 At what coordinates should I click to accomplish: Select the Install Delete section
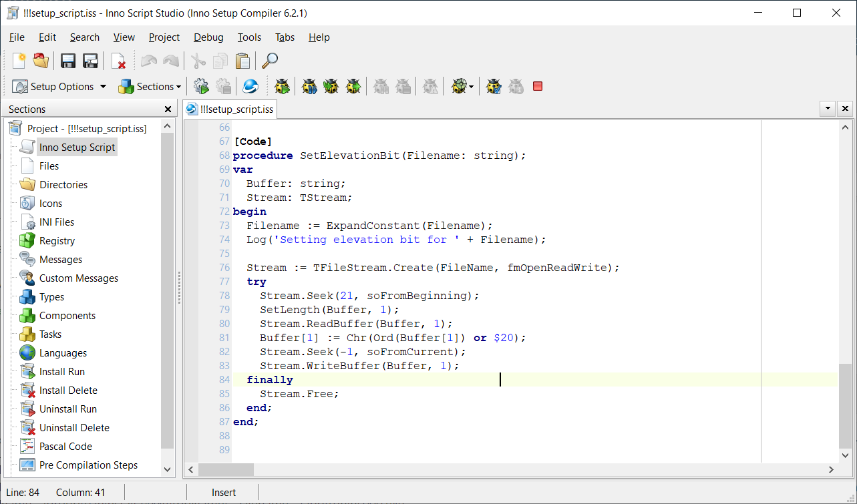(68, 390)
